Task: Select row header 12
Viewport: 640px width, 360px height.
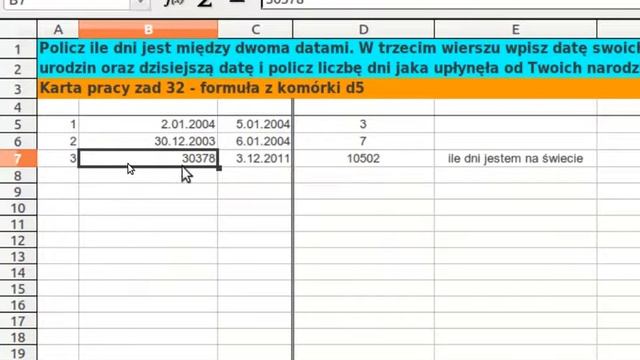Action: 18,240
